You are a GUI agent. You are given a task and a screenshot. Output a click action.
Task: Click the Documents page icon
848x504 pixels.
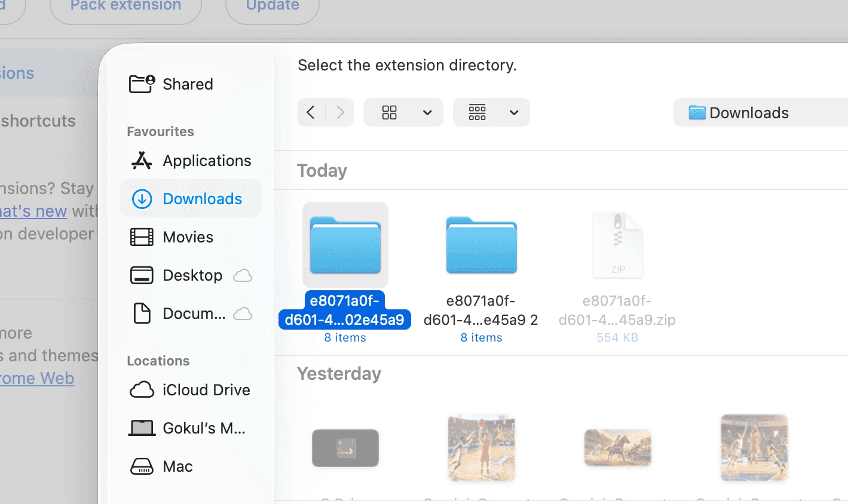[142, 314]
